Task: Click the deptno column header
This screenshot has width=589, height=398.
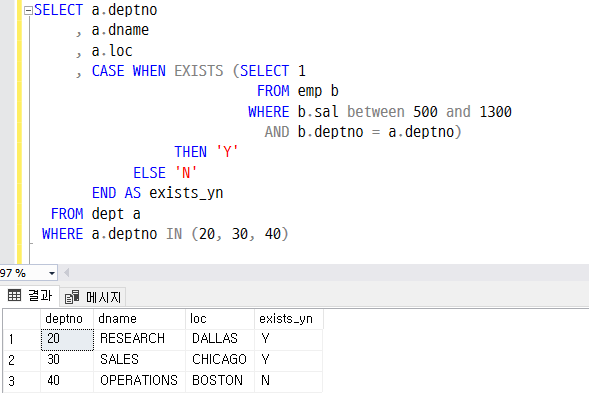Action: point(67,319)
